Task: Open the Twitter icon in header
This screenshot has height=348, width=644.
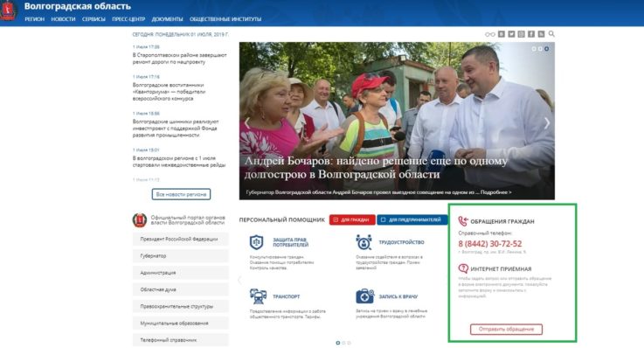Action: pyautogui.click(x=511, y=34)
